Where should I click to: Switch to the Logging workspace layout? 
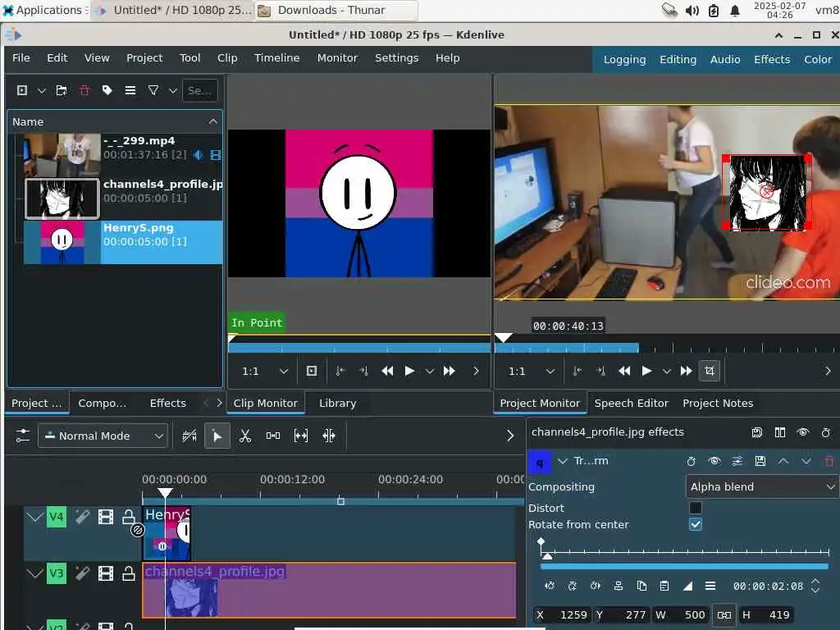click(624, 59)
